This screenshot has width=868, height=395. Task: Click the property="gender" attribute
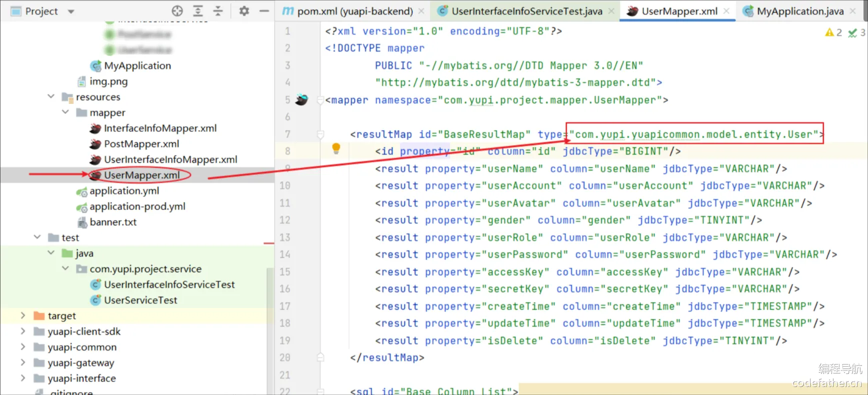click(478, 220)
